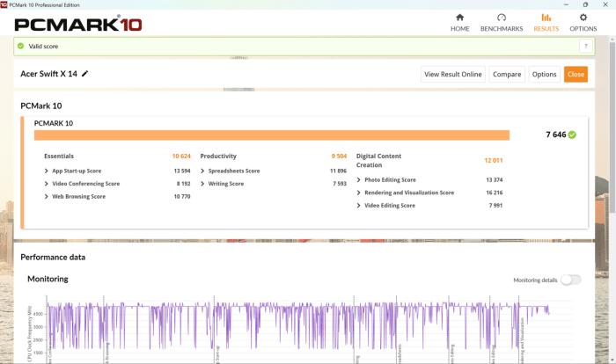
Task: Click the green valid score checkmark icon
Action: pyautogui.click(x=21, y=46)
